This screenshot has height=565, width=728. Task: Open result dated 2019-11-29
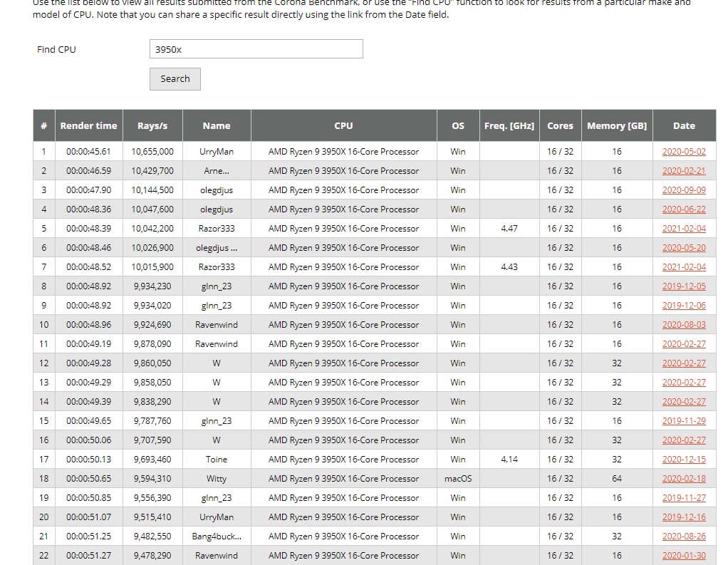click(683, 420)
